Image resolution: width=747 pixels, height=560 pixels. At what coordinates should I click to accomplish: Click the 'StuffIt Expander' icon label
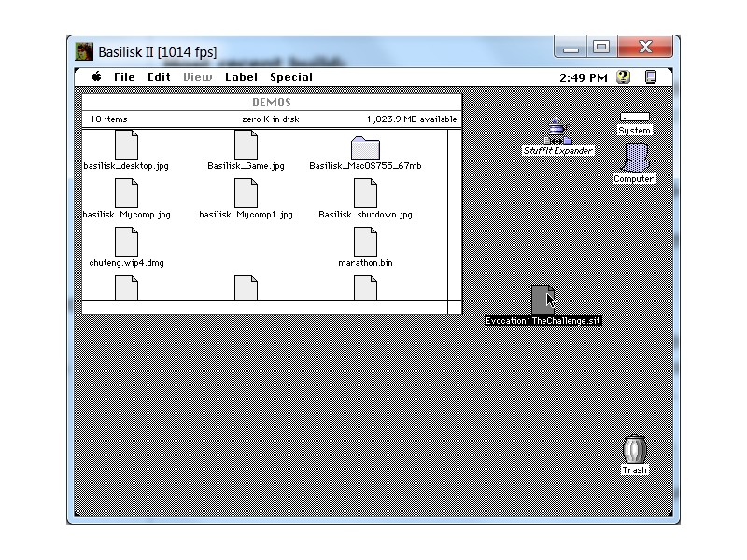point(557,150)
